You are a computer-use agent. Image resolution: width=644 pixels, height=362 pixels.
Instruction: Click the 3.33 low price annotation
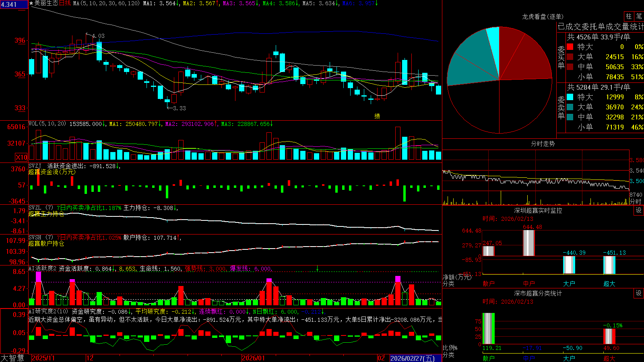pos(180,108)
